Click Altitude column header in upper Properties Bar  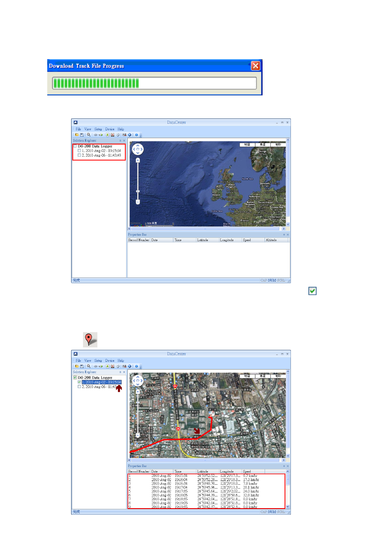(277, 240)
